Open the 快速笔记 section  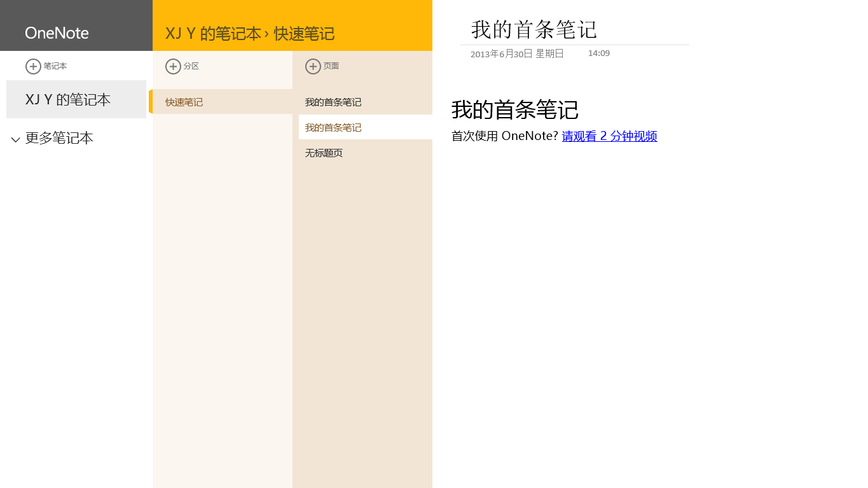tap(223, 102)
